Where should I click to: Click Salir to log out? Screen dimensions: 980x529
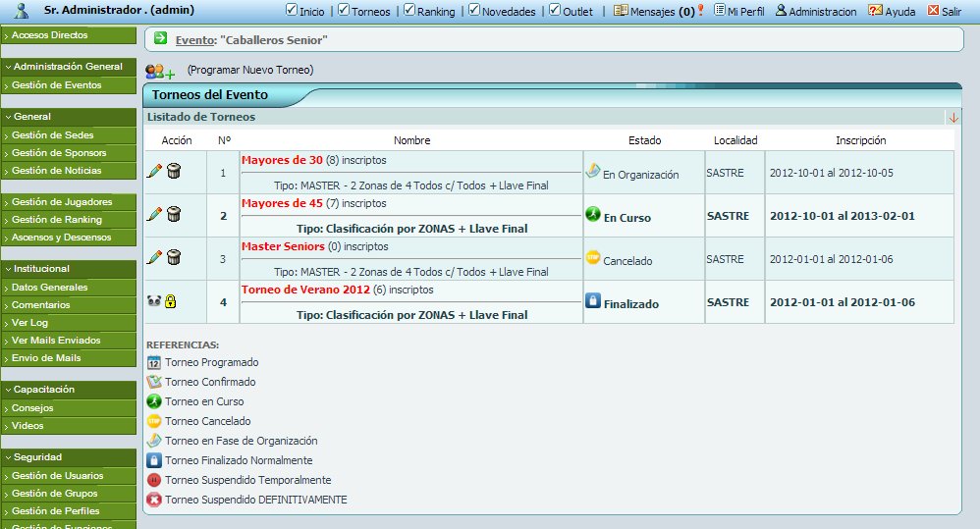(x=944, y=11)
